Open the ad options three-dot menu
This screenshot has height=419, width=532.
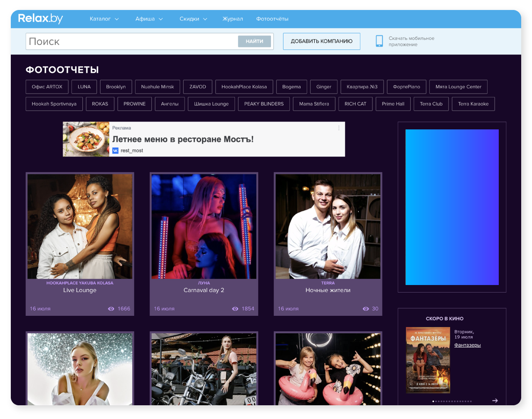[339, 128]
